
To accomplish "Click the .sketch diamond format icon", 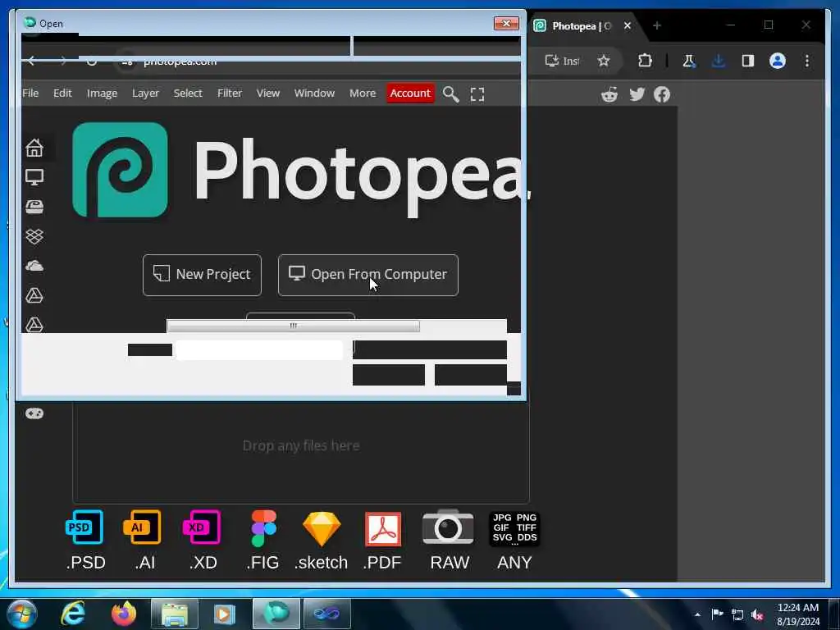I will point(322,529).
